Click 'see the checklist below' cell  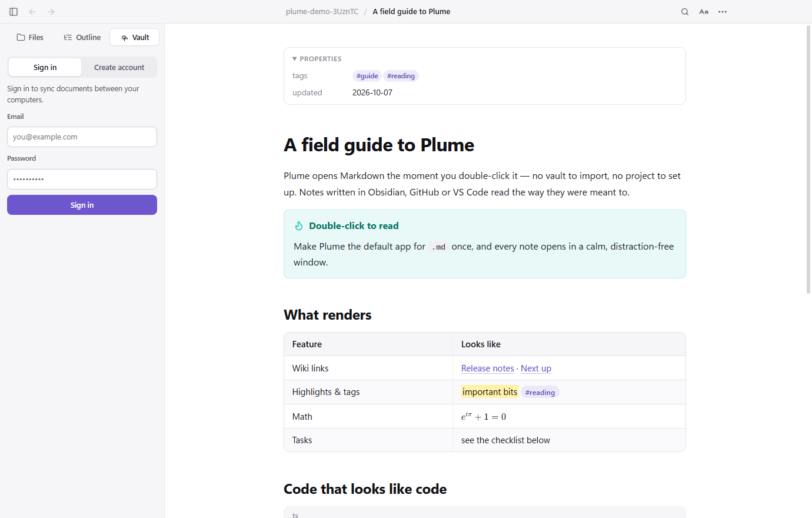tap(569, 440)
